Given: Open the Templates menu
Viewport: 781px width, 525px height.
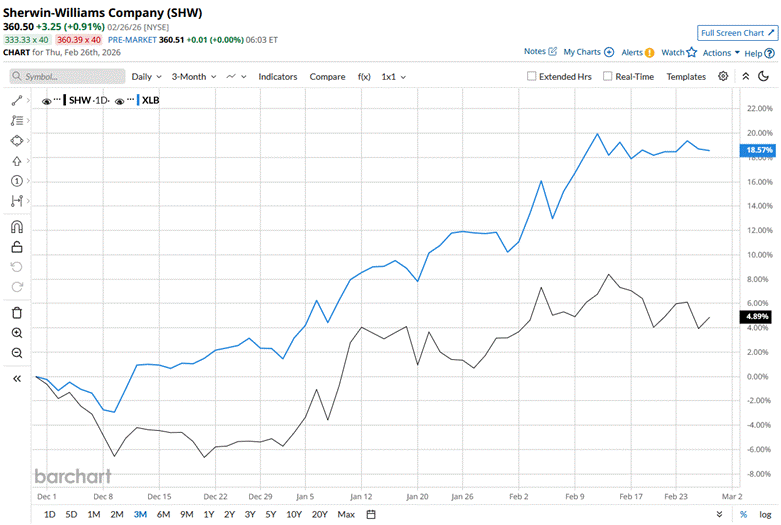Looking at the screenshot, I should click(x=686, y=77).
